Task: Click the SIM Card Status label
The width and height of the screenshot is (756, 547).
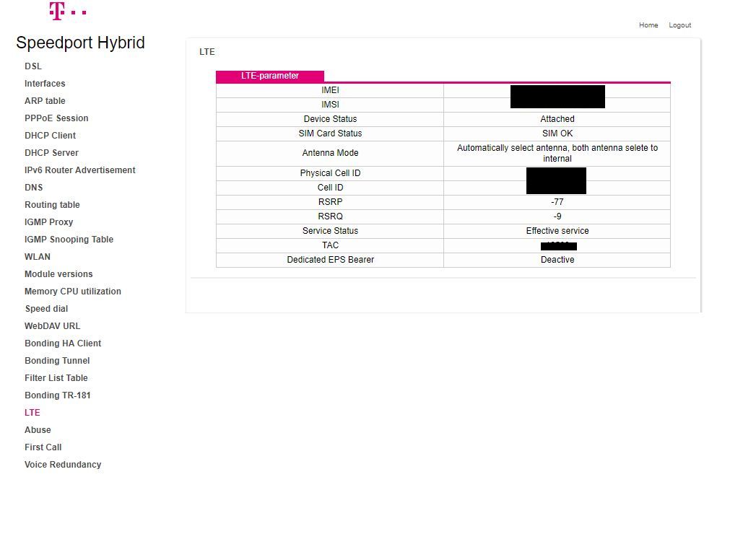Action: click(330, 134)
